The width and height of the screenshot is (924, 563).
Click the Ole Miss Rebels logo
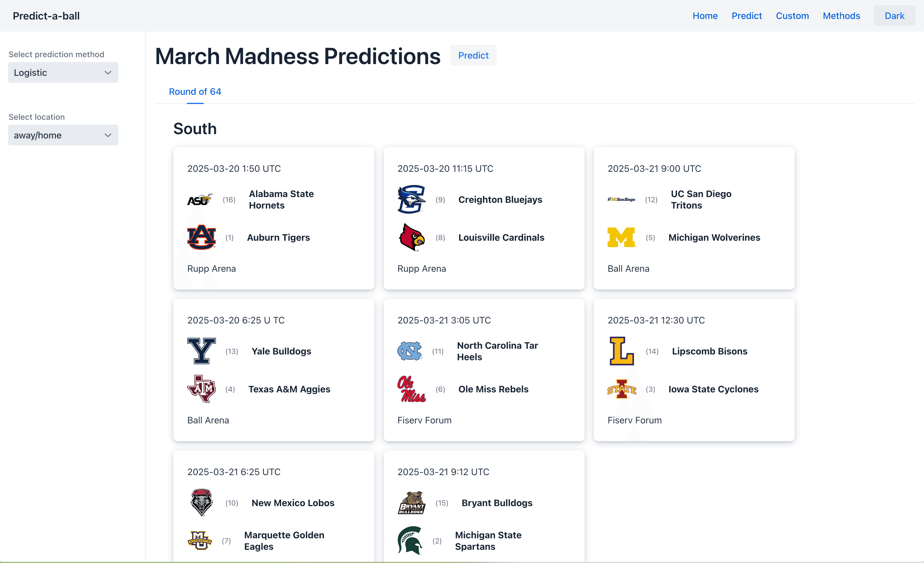click(411, 389)
